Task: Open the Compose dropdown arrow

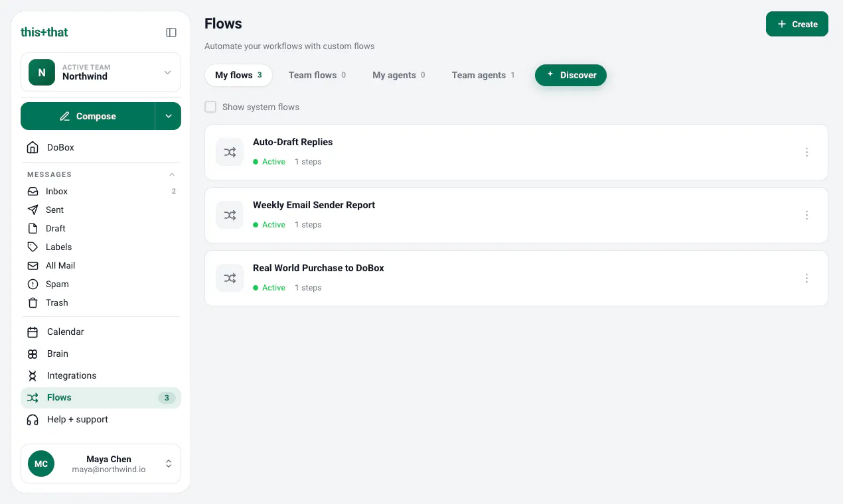Action: point(168,116)
